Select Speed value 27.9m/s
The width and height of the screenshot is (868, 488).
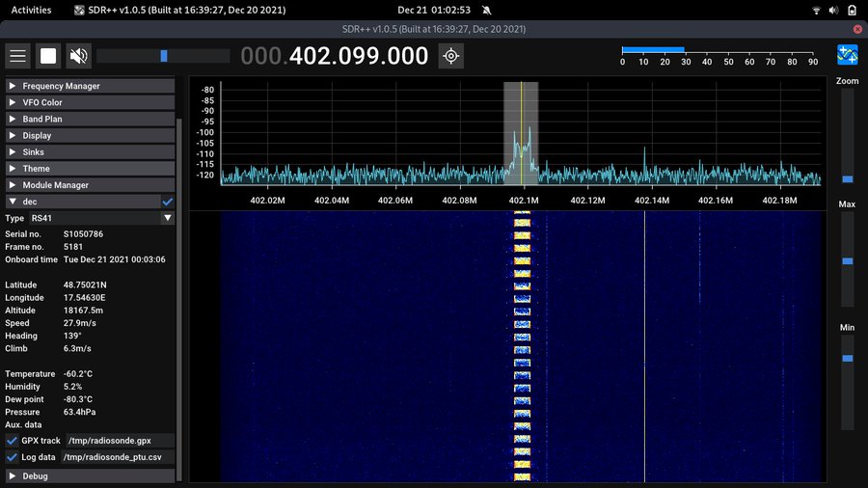pyautogui.click(x=80, y=323)
